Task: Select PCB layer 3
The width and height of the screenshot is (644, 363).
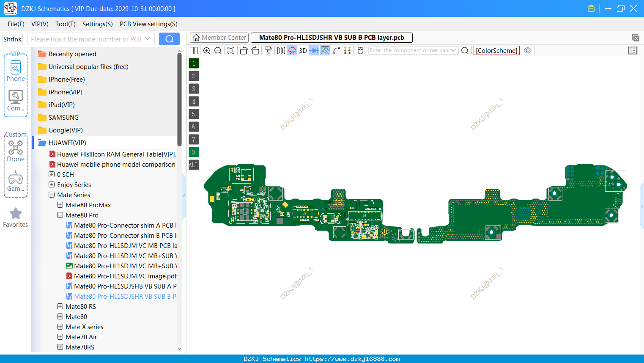Action: 194,89
